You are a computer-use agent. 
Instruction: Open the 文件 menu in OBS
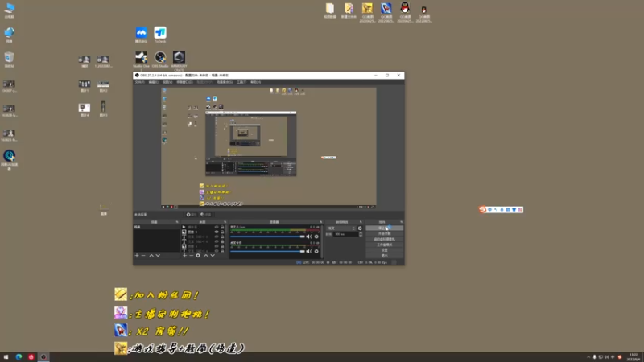[139, 82]
